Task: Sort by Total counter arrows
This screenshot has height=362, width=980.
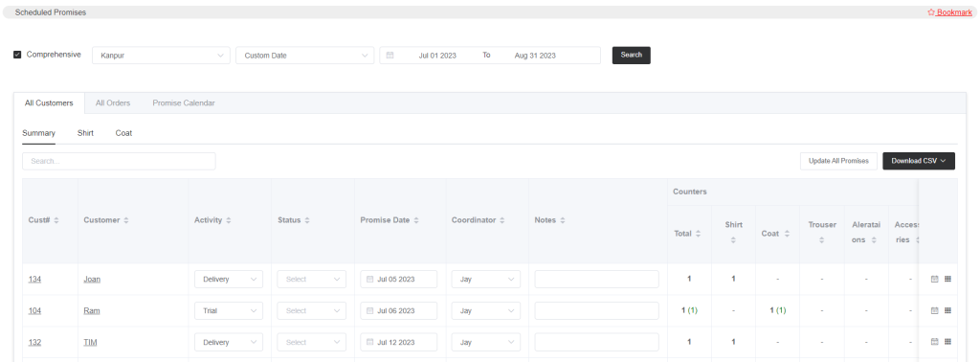Action: click(698, 234)
